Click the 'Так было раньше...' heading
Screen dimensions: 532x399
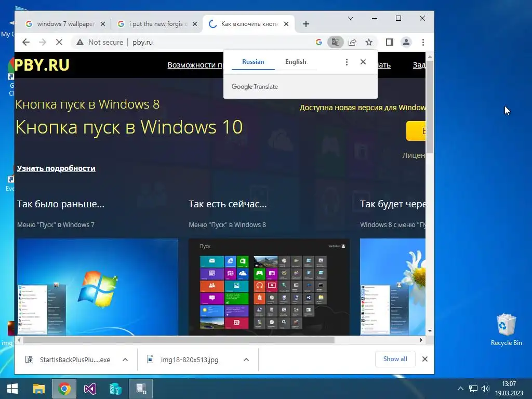[x=61, y=204]
